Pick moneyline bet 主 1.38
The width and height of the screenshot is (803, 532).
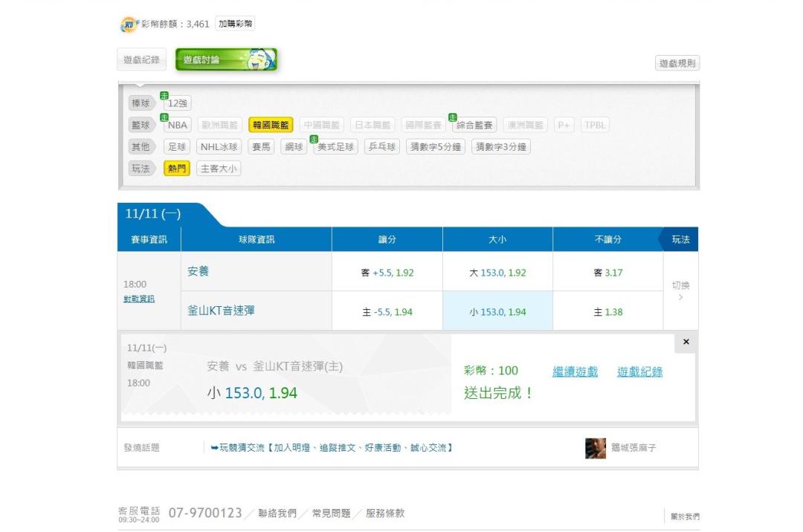608,312
